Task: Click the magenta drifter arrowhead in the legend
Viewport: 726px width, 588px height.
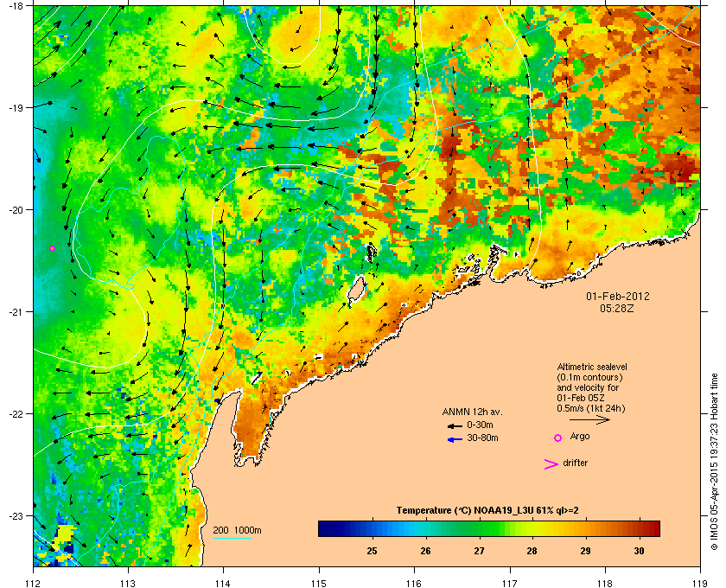Action: pos(551,464)
